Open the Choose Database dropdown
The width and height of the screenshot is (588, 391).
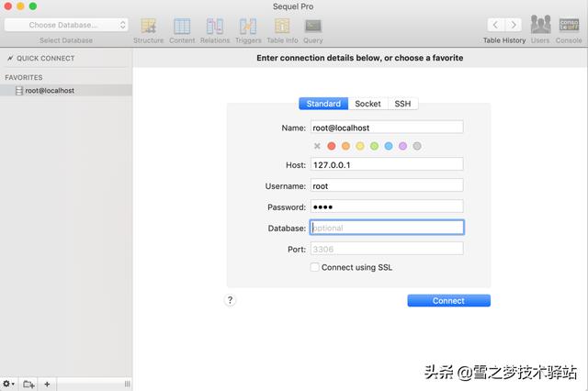(x=66, y=25)
